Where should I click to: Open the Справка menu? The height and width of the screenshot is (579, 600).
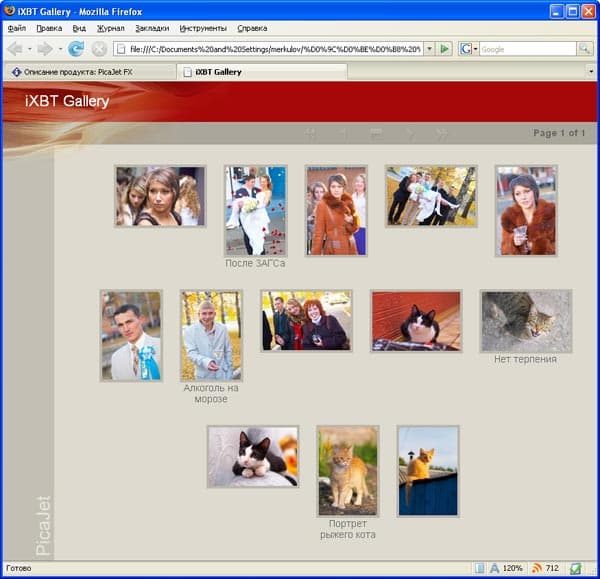tap(252, 28)
